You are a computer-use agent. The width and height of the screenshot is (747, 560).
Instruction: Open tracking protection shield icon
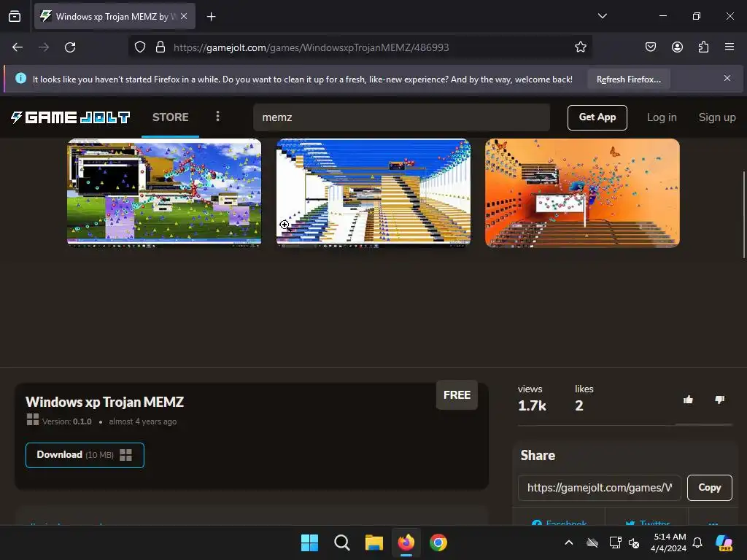point(139,47)
